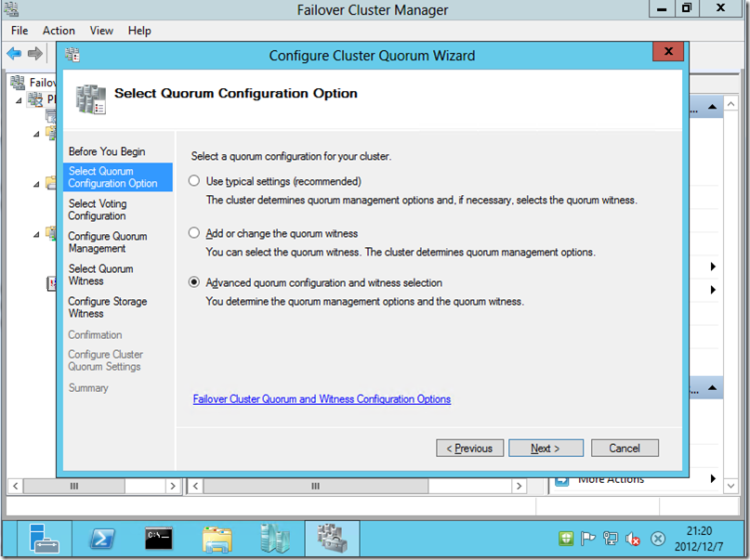Open Action Center flag tray icon

(588, 539)
